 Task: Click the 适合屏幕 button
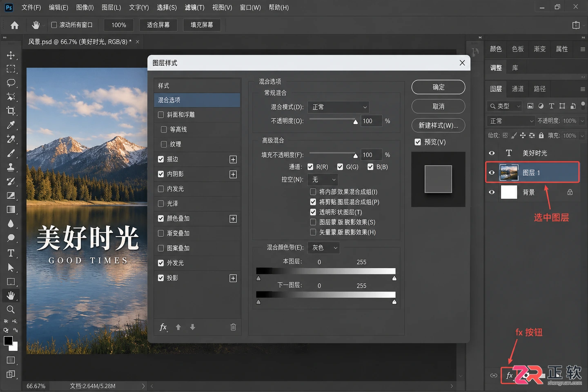[158, 25]
